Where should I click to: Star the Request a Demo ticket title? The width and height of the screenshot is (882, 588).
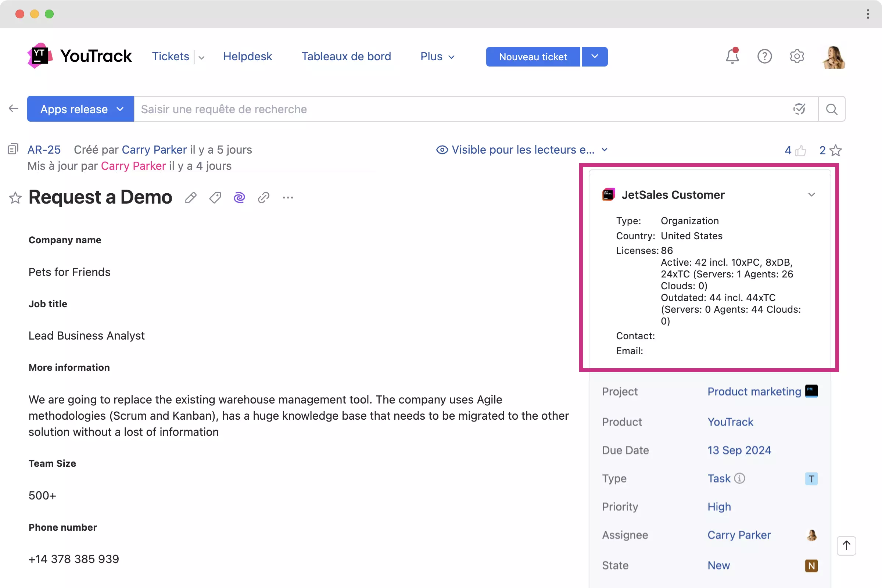coord(15,198)
